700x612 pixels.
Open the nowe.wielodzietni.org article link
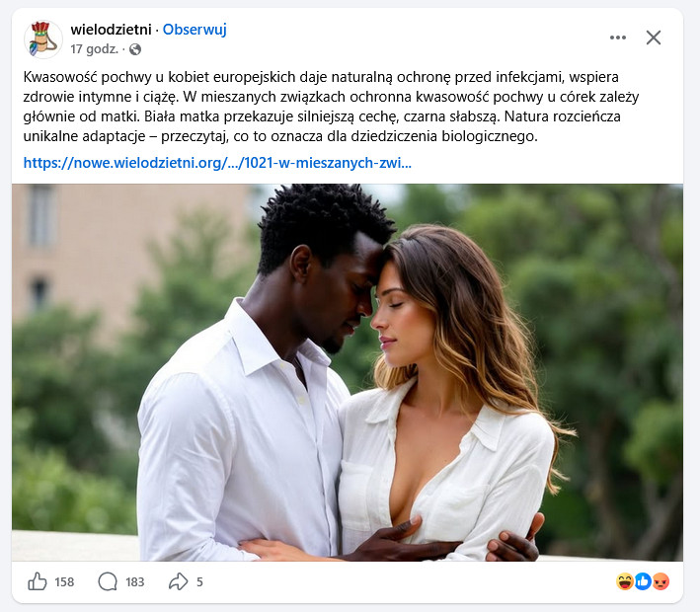point(217,163)
